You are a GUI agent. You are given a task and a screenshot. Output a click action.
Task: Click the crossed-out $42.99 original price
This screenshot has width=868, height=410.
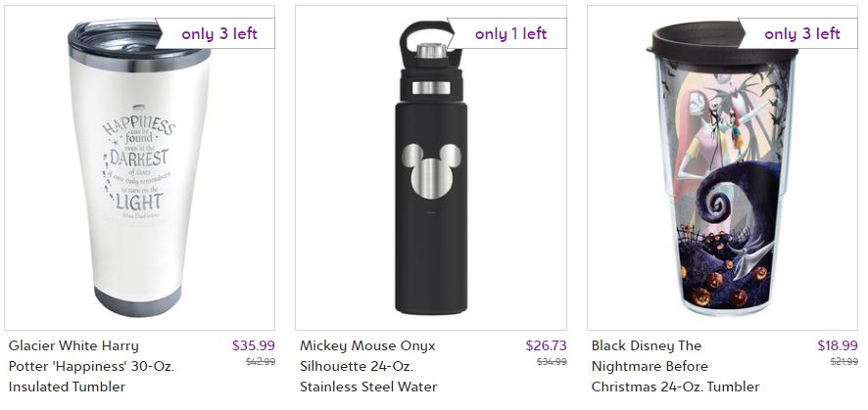(x=260, y=362)
